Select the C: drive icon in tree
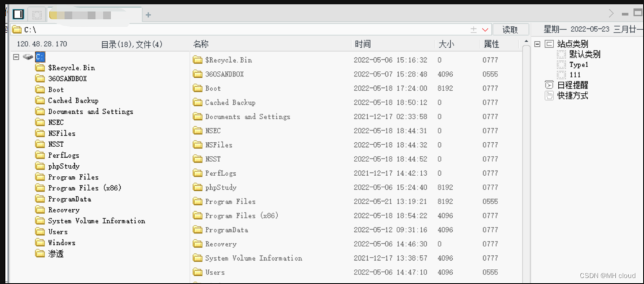The height and width of the screenshot is (284, 644). click(x=28, y=57)
